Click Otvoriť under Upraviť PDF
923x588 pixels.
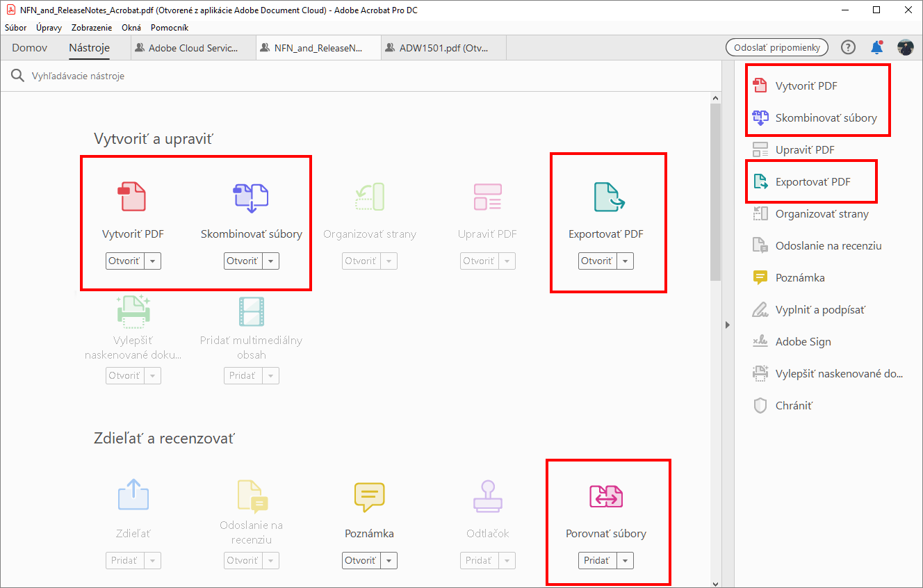tap(480, 261)
